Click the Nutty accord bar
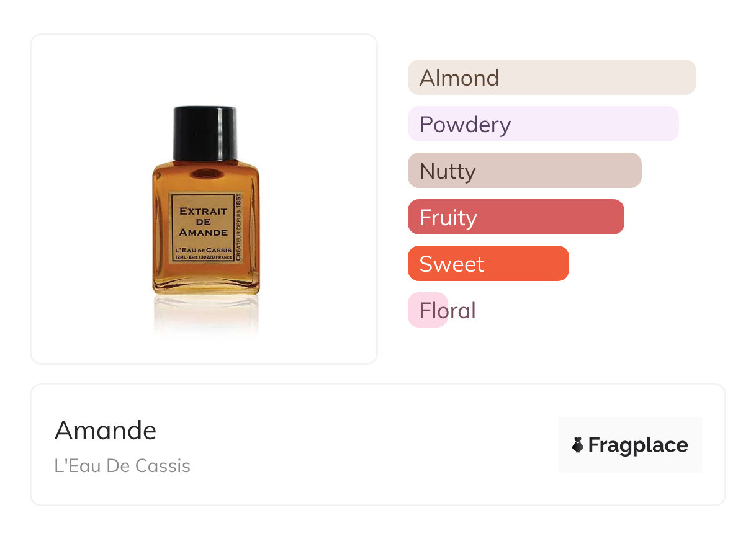 (524, 171)
